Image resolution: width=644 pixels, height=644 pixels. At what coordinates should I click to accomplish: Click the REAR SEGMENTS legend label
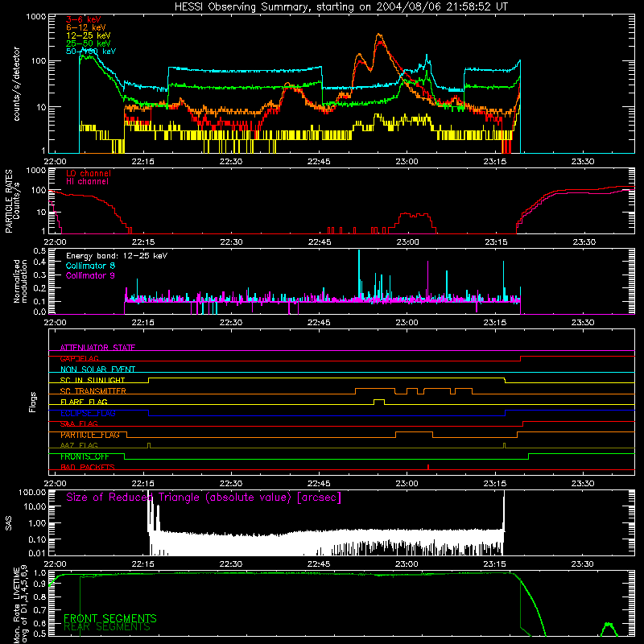coord(107,627)
